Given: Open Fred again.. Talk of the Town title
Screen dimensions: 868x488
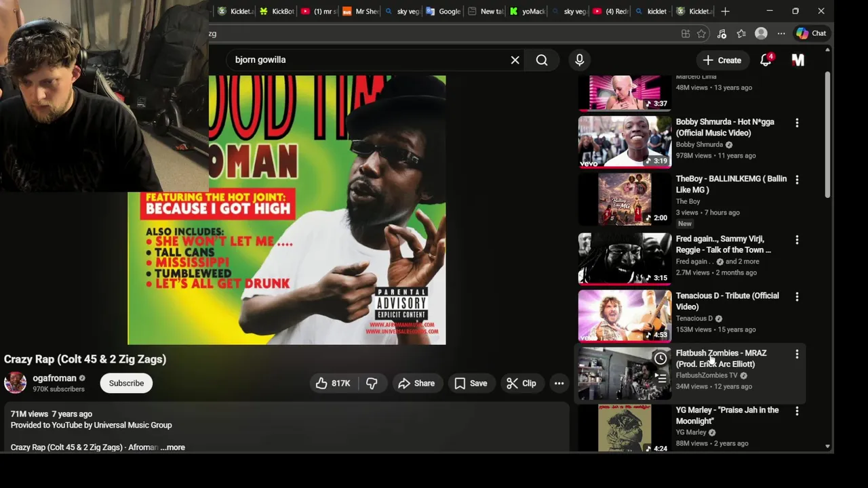Looking at the screenshot, I should [x=723, y=244].
